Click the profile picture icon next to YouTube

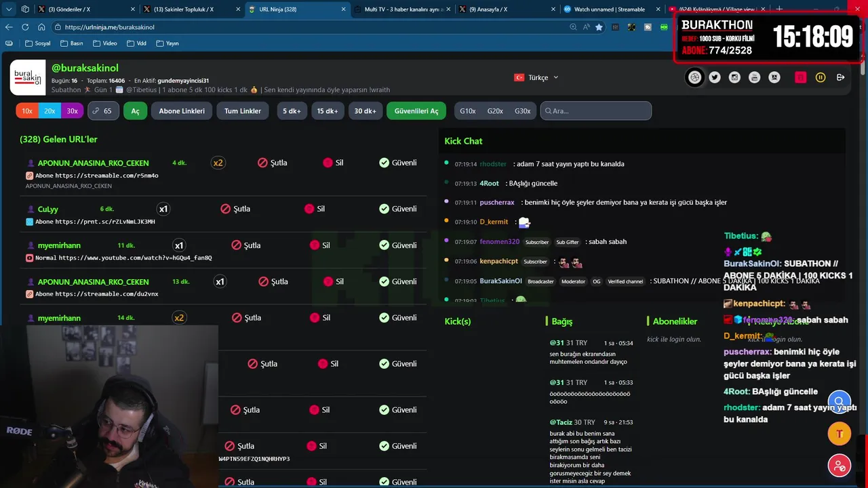click(774, 77)
